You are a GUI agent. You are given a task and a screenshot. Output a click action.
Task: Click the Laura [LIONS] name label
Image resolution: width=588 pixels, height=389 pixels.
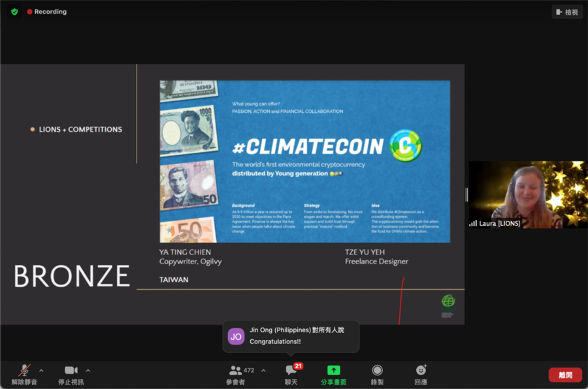tap(500, 223)
